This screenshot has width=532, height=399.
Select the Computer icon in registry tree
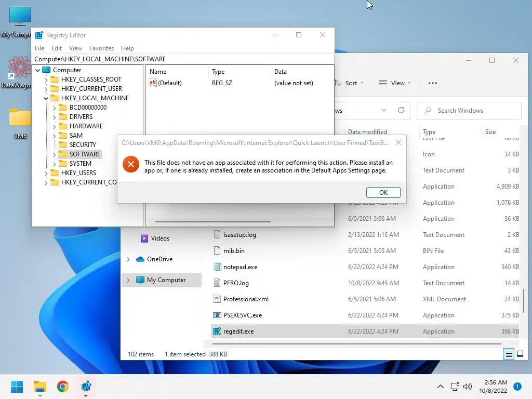46,70
